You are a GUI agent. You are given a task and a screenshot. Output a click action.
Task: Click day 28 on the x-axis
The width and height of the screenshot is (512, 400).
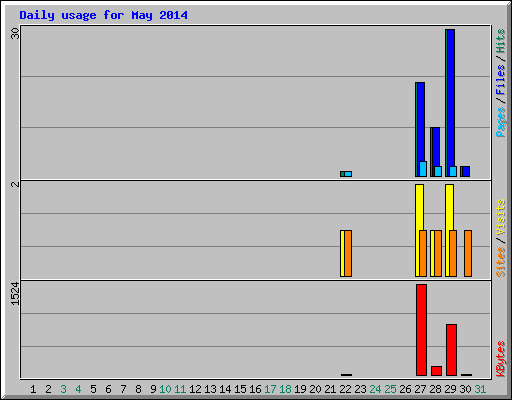click(x=435, y=389)
